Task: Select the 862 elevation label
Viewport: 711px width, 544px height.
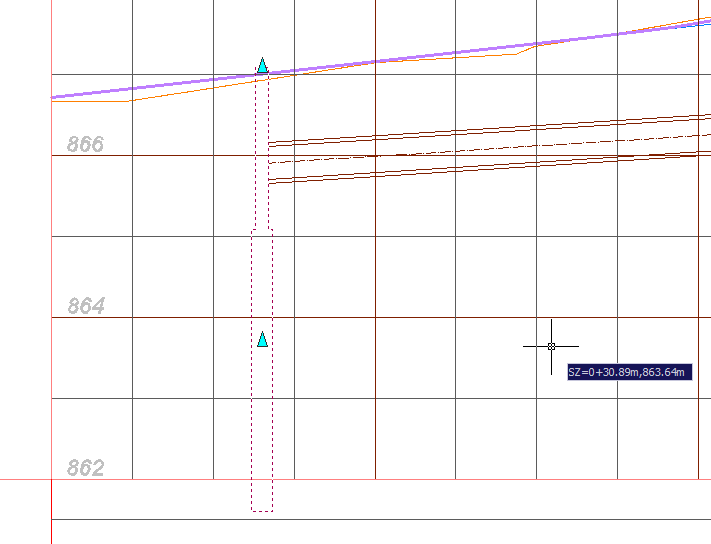Action: coord(85,467)
